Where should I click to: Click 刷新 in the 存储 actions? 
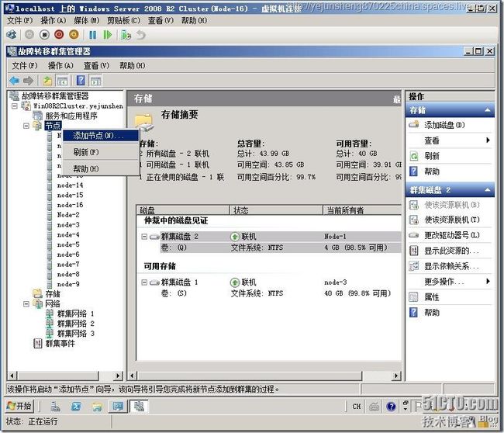click(x=432, y=156)
